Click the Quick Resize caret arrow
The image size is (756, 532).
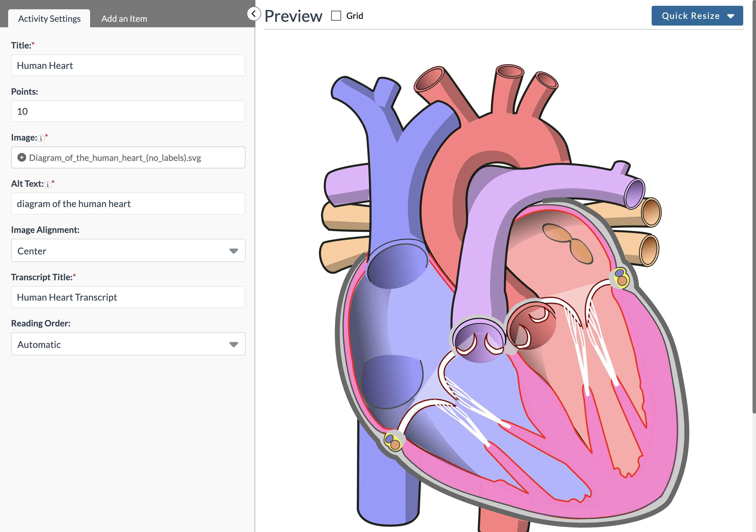click(x=731, y=16)
